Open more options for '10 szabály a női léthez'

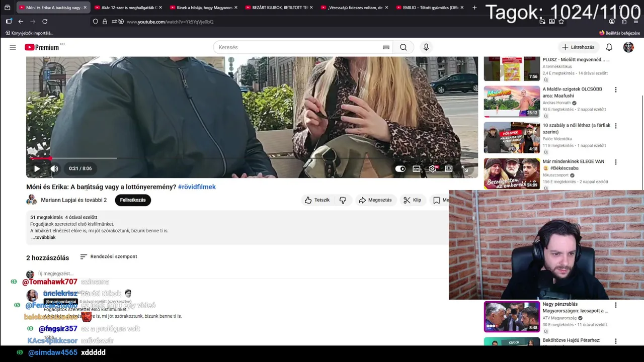[x=615, y=126]
